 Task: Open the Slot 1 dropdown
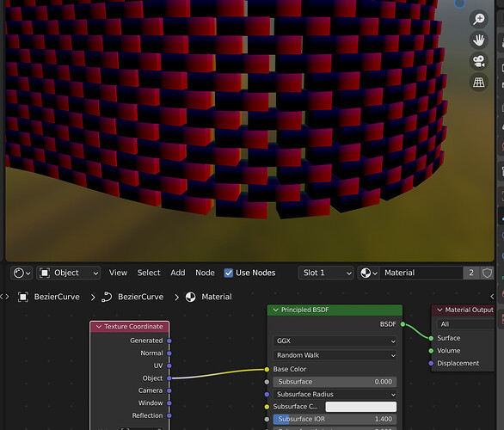[326, 273]
